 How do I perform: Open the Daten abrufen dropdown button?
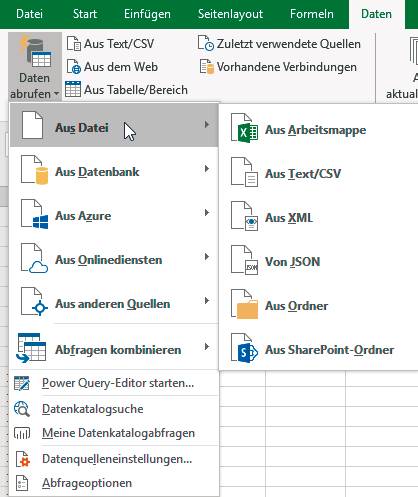pyautogui.click(x=35, y=66)
